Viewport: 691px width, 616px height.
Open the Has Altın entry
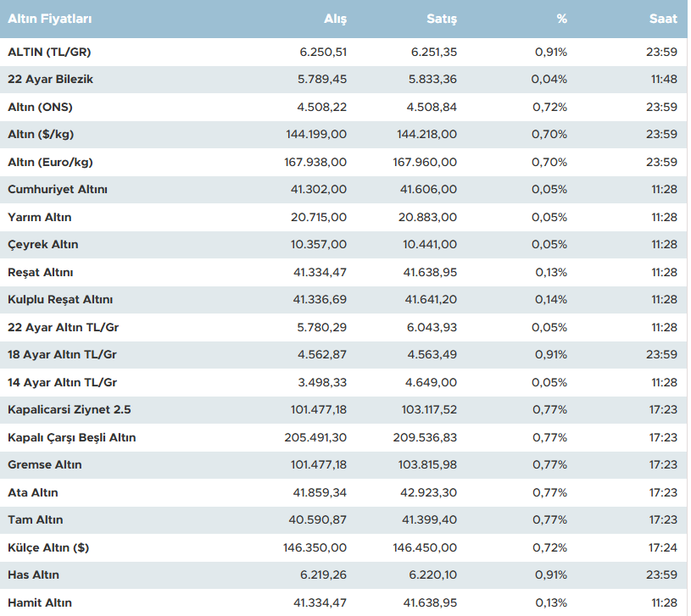click(33, 575)
